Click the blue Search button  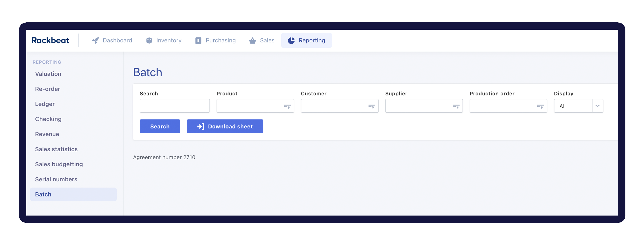point(160,126)
